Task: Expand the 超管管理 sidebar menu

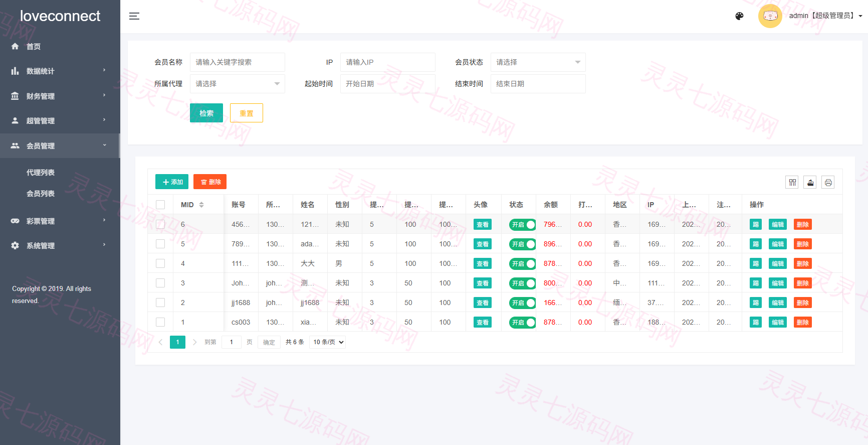Action: coord(60,120)
